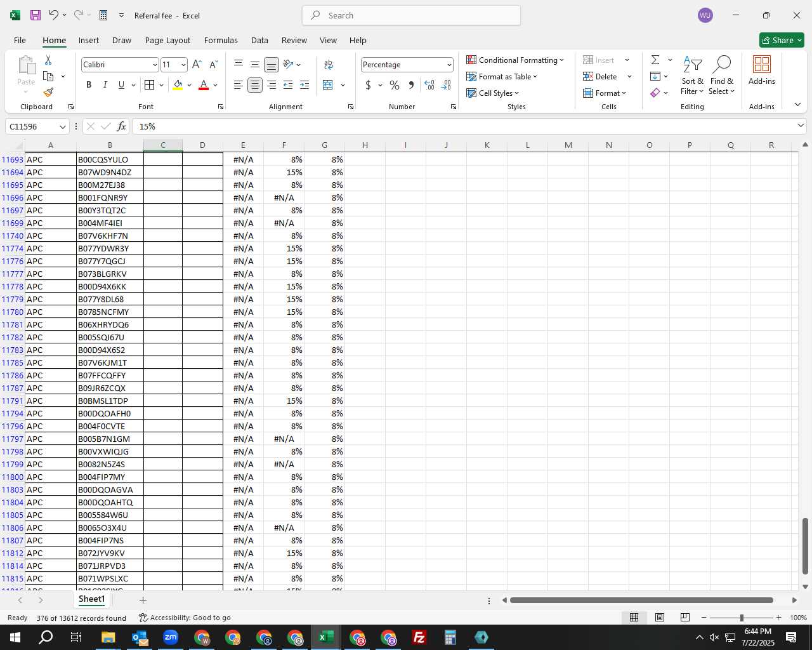Cut the selection with the scissors icon

point(48,60)
